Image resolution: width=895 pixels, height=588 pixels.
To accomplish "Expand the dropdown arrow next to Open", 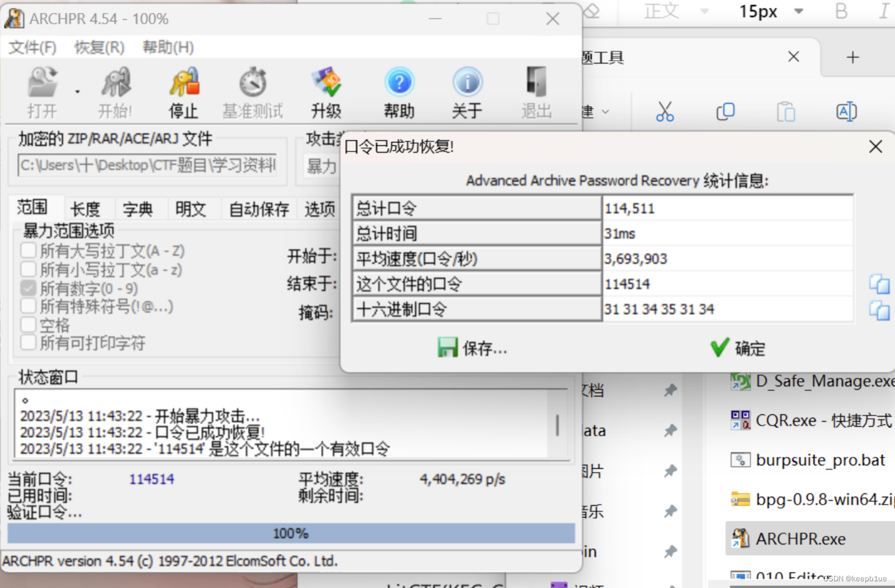I will pos(77,91).
